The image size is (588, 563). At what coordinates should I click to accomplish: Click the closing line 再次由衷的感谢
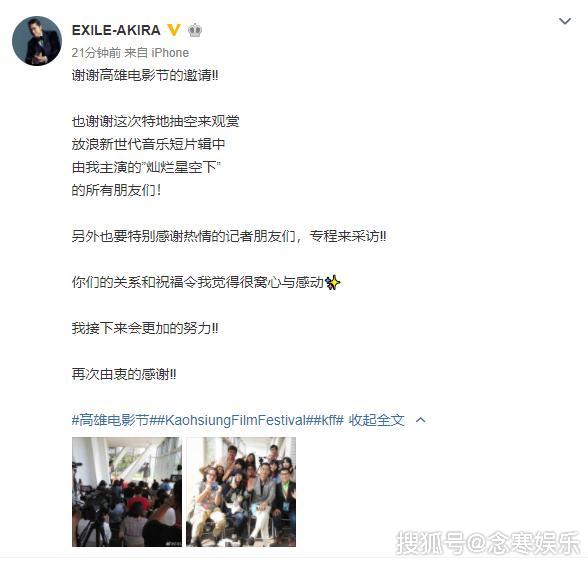[x=124, y=374]
